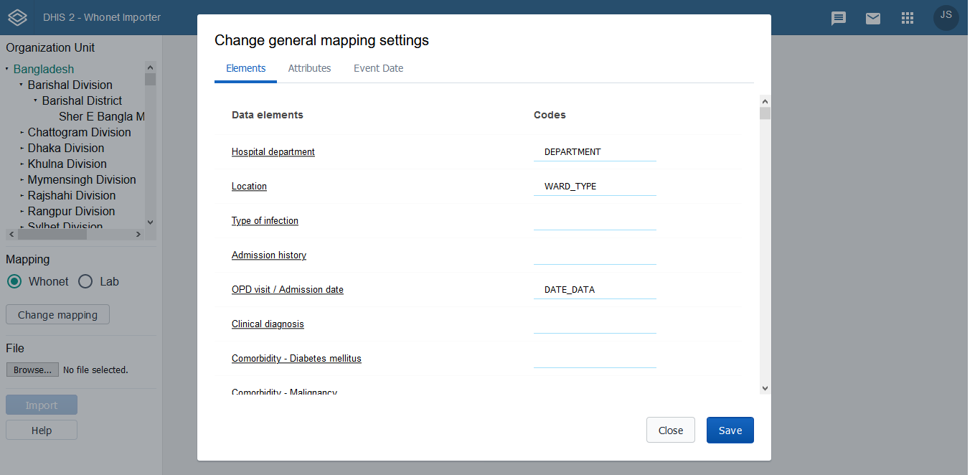Expand the Dhaka Division node
This screenshot has width=980, height=475.
coord(22,149)
